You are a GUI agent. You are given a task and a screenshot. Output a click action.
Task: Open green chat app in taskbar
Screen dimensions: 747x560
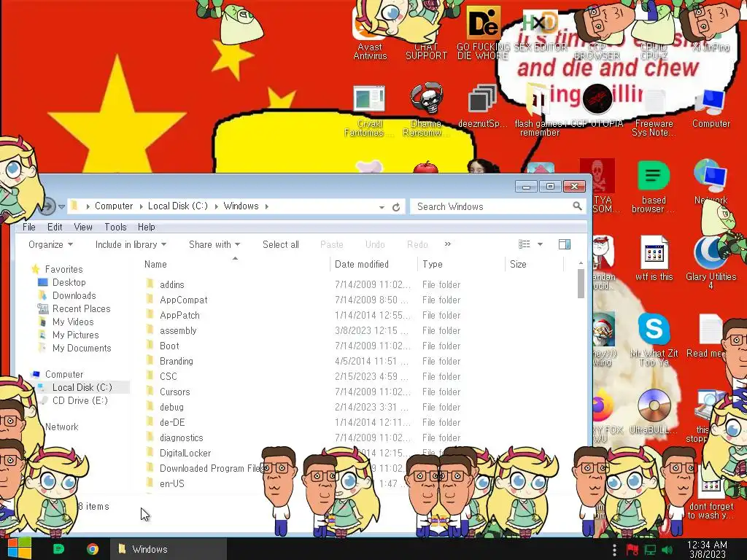[x=58, y=549]
